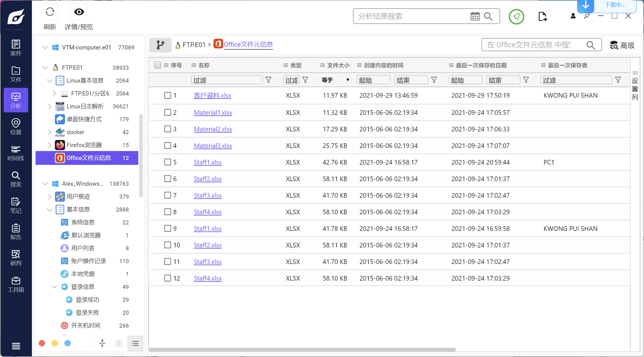
Task: Expand the docker tree node
Action: (x=50, y=132)
